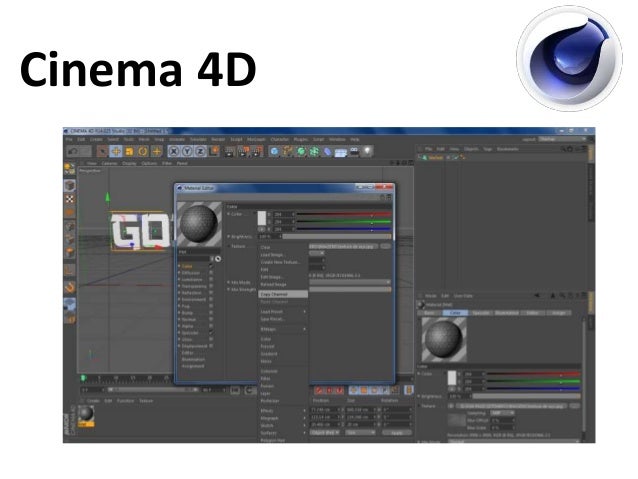Enable the Displacement channel checkbox

[211, 346]
